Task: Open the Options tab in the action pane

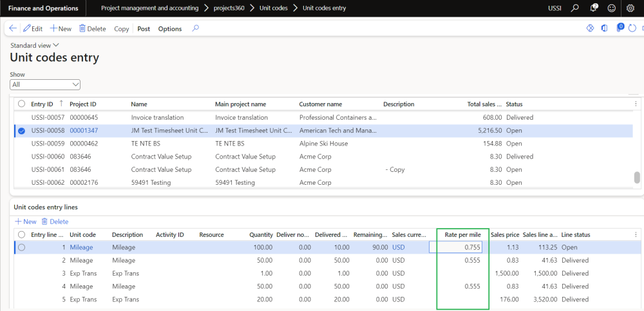Action: click(170, 29)
